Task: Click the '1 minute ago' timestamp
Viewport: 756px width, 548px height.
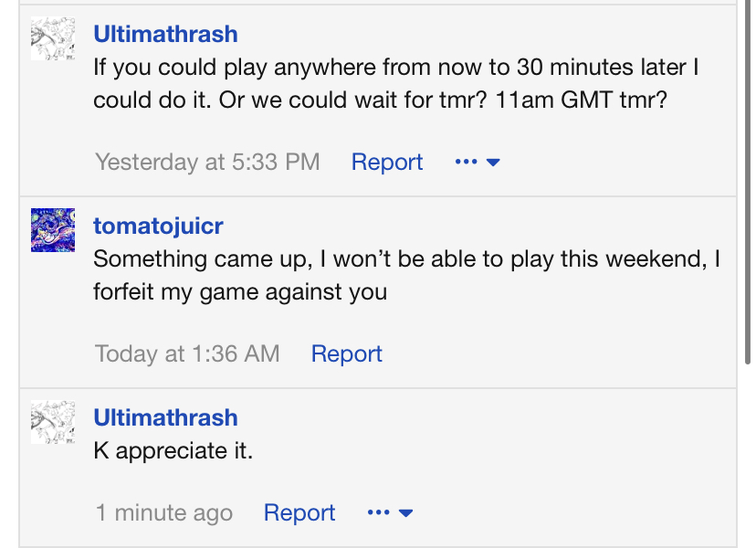Action: (x=163, y=513)
